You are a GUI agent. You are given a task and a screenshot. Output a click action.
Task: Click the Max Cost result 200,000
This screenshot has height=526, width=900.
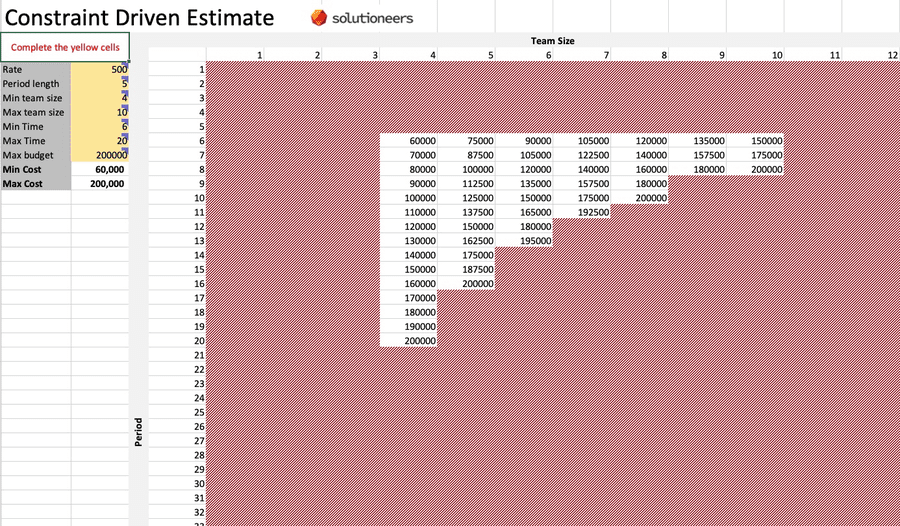point(100,184)
